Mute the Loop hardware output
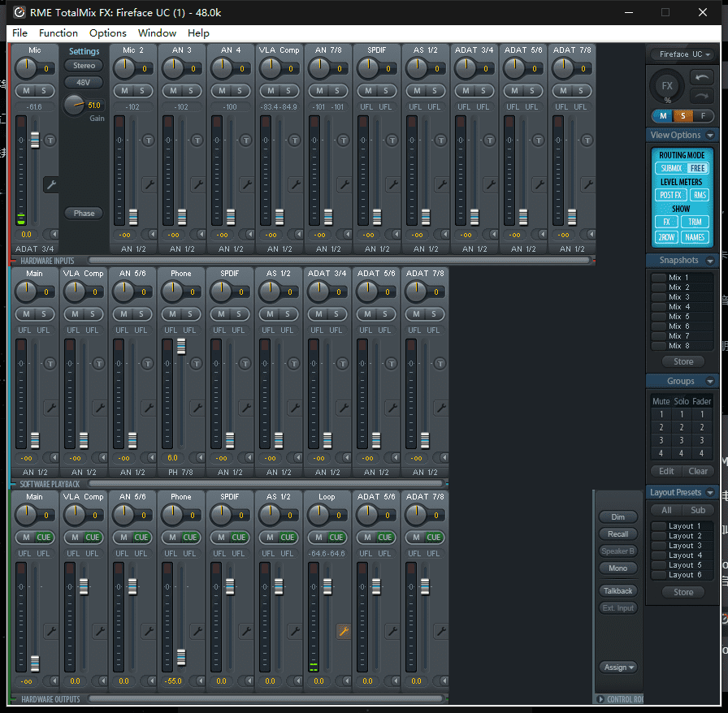The height and width of the screenshot is (713, 728). (319, 538)
